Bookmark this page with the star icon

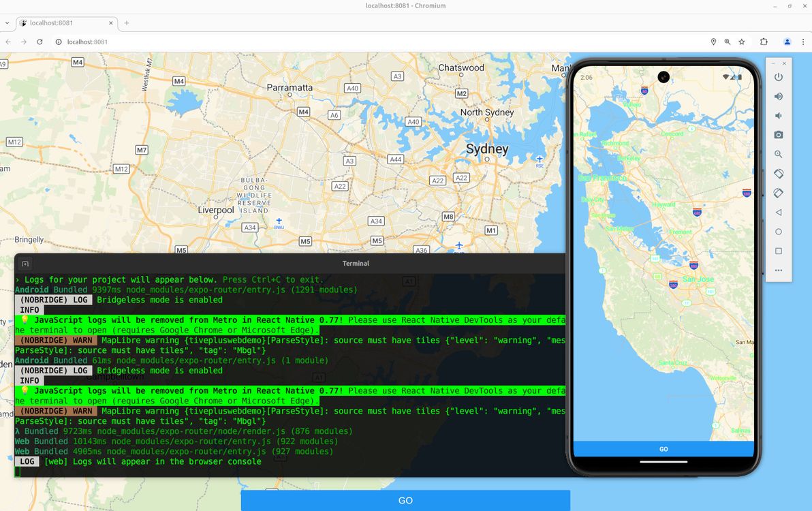point(742,42)
